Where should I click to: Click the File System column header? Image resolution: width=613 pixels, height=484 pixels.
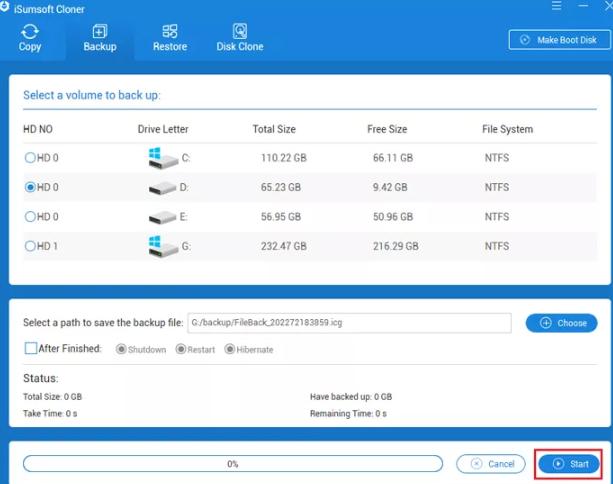tap(507, 129)
